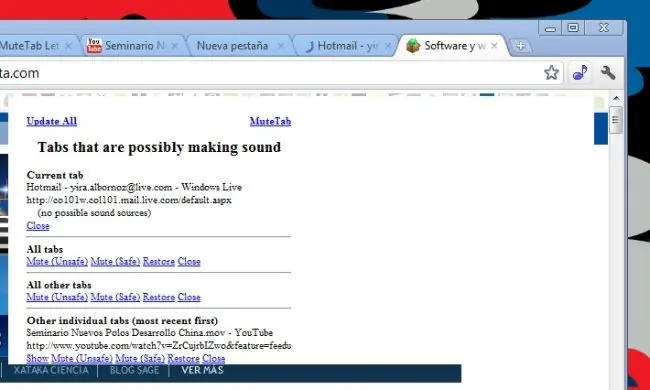This screenshot has width=650, height=390.
Task: Open XATAKA CIENCIA in the page footer bar
Action: click(51, 370)
